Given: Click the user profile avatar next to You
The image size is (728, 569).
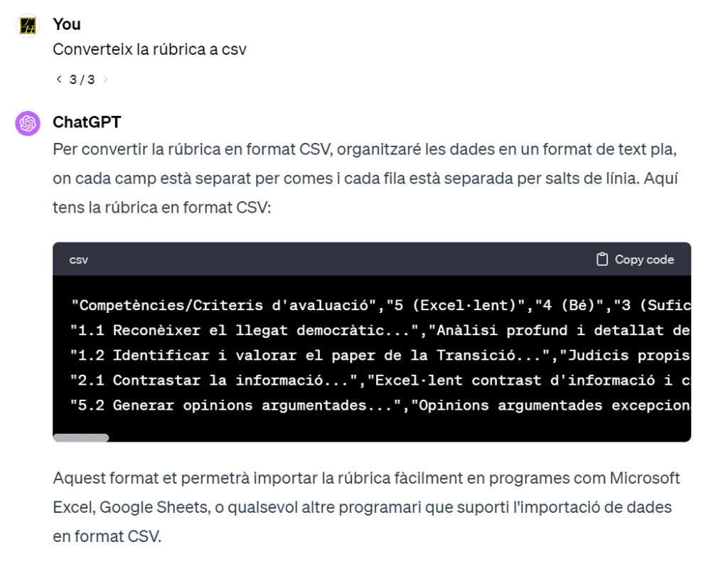Looking at the screenshot, I should (28, 26).
